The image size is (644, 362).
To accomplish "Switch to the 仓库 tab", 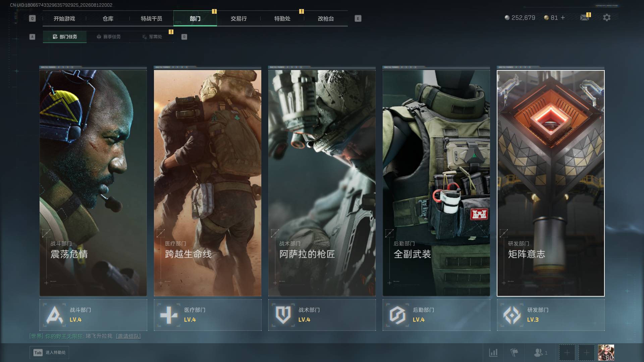I will (x=108, y=19).
